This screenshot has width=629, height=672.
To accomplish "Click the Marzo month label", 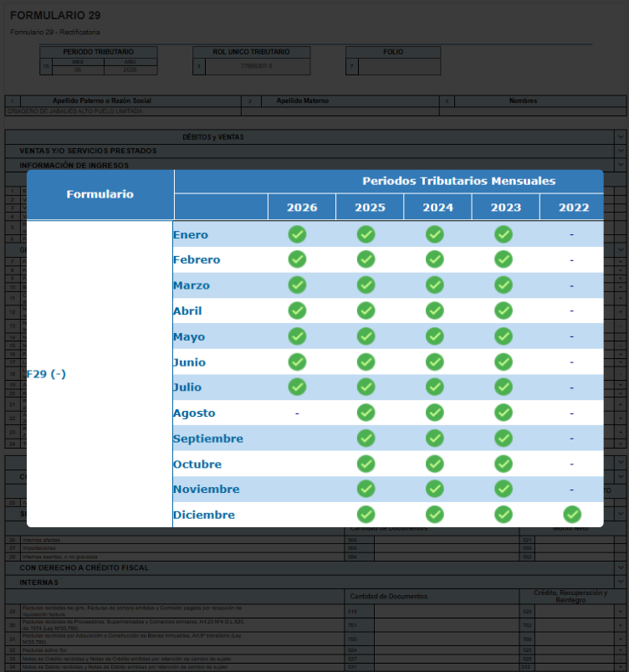I will (x=192, y=285).
